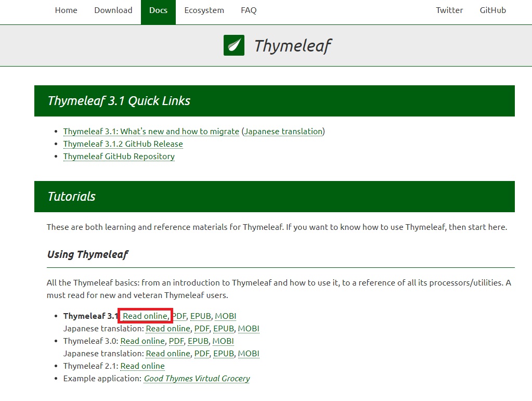This screenshot has height=401, width=532.
Task: Click the 'Using Thymeleaf' subheading
Action: [87, 254]
